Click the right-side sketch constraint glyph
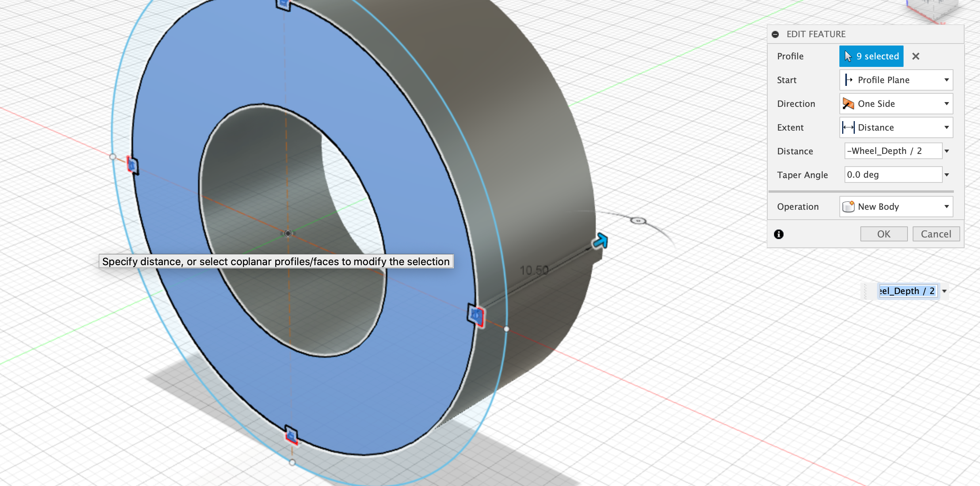This screenshot has width=980, height=486. 476,316
